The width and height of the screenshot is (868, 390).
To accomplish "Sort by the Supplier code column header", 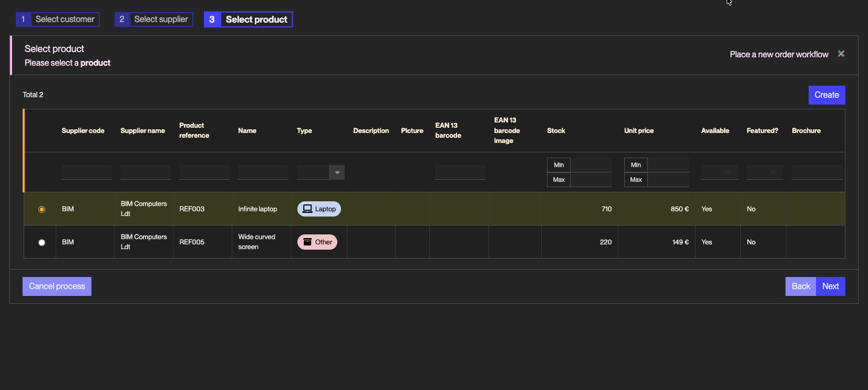I will (83, 131).
